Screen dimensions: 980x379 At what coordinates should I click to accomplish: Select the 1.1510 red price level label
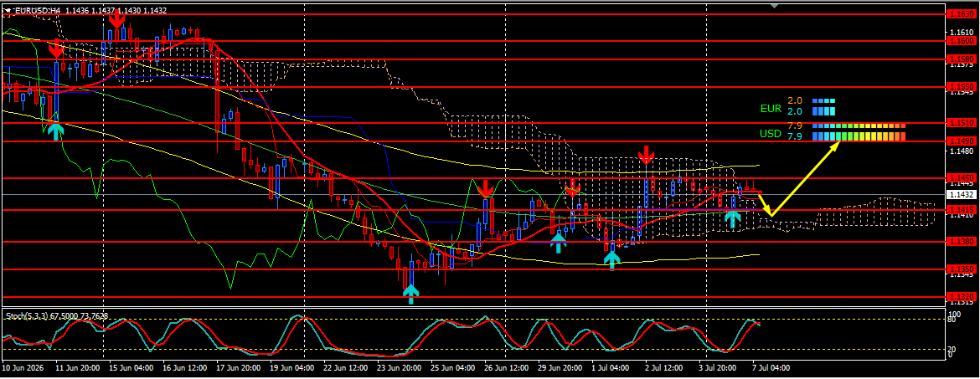pyautogui.click(x=962, y=123)
